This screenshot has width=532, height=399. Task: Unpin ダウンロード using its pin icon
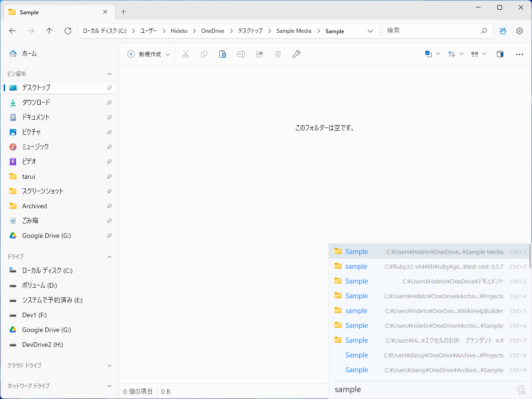coord(109,103)
